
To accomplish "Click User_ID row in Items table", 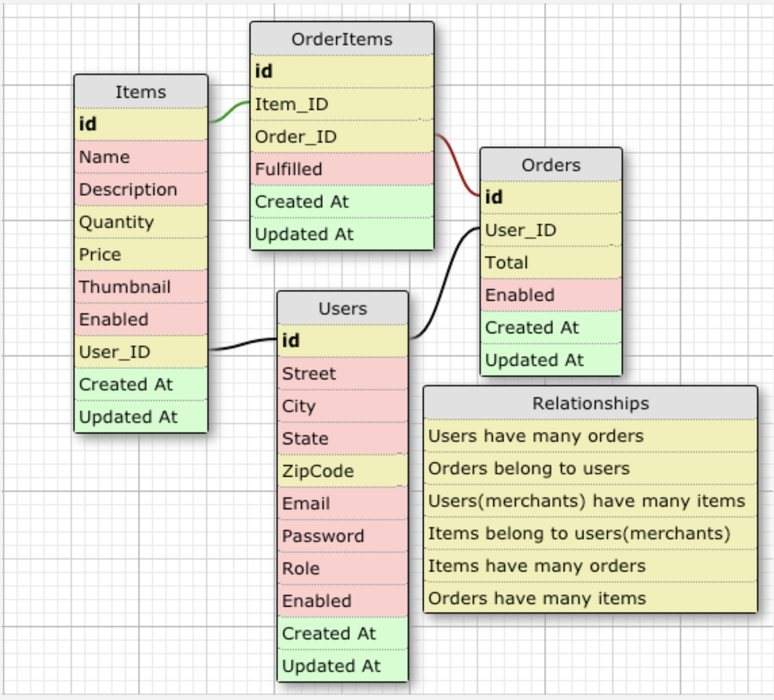I will [x=141, y=352].
